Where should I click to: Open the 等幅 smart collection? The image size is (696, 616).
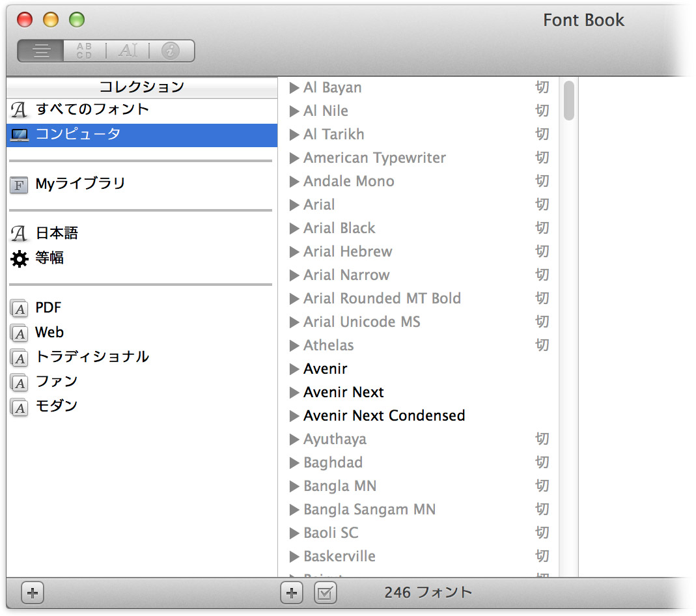click(x=142, y=258)
